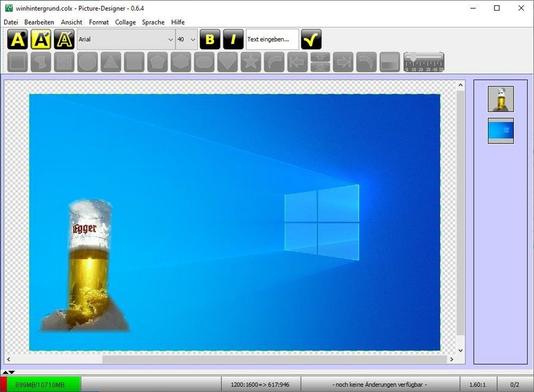Viewport: 534px width, 392px height.
Task: Select the triangle shape tool
Action: 111,62
